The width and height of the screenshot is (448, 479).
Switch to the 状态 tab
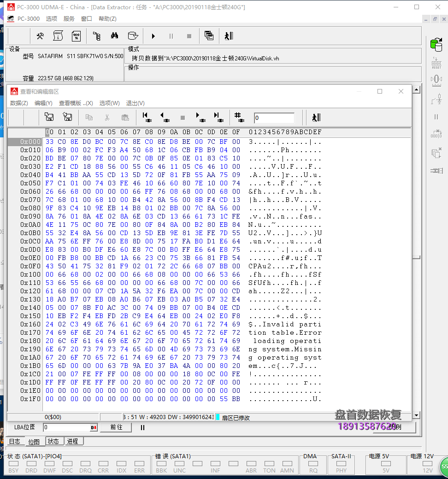tap(53, 441)
